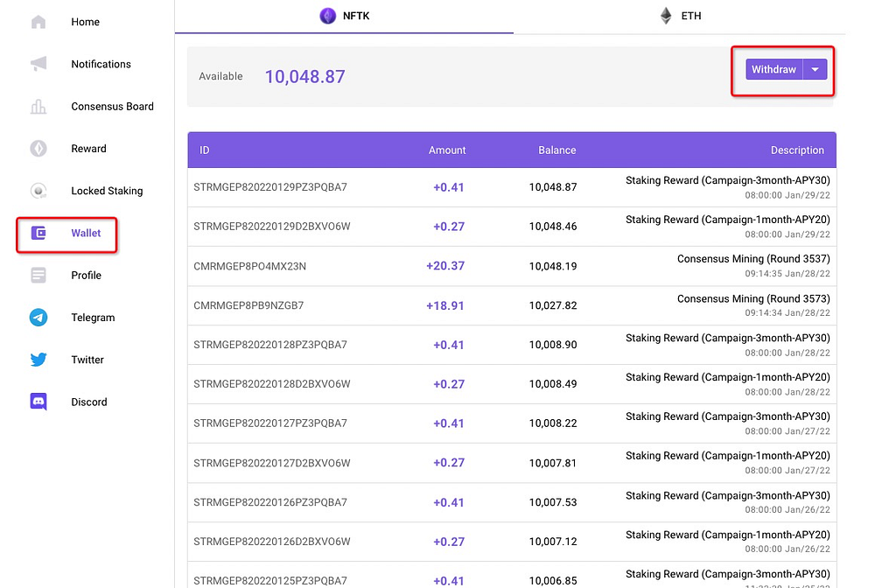Select transaction ID STRMGEP820220126D2BXVO6W
The width and height of the screenshot is (896, 588).
(x=272, y=542)
